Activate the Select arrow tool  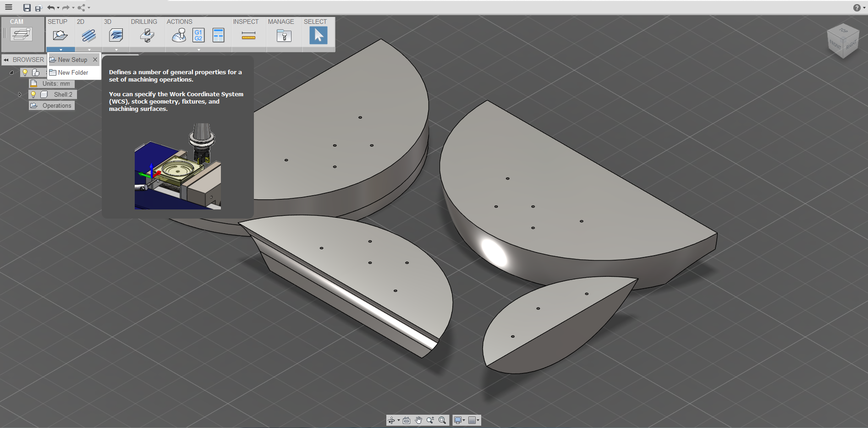coord(318,35)
